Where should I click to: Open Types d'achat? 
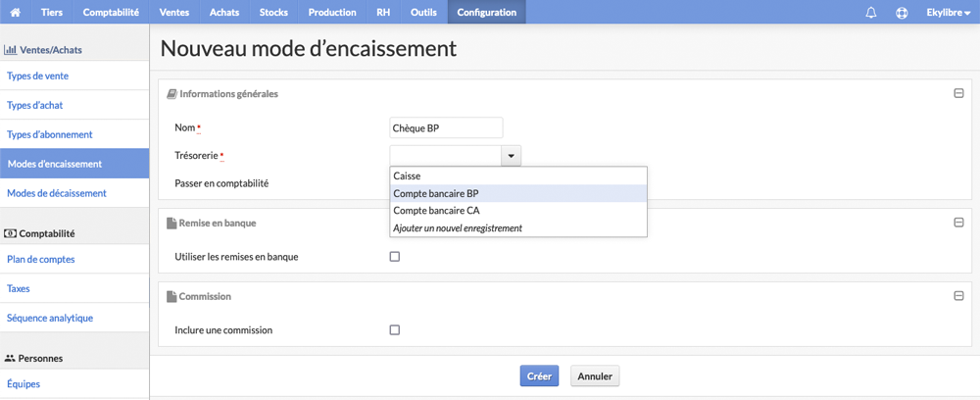[74, 105]
